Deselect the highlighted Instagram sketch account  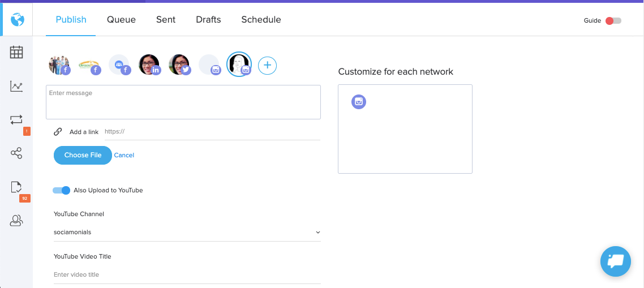tap(239, 64)
